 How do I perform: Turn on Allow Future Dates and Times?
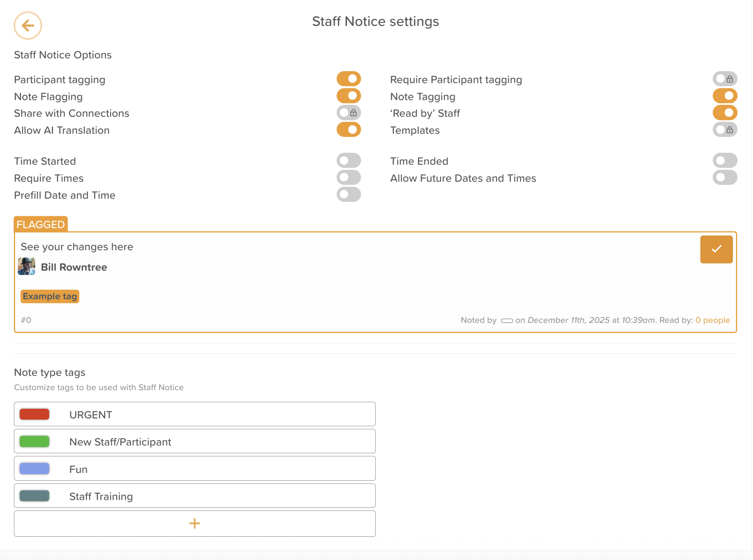[725, 178]
